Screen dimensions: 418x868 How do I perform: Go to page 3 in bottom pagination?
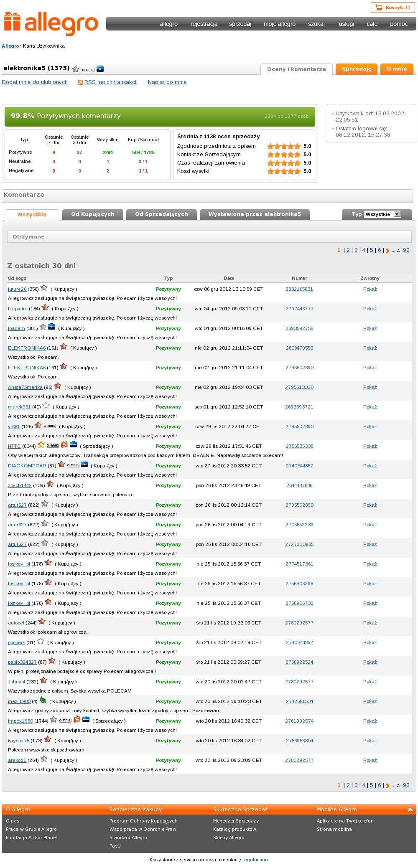click(356, 785)
